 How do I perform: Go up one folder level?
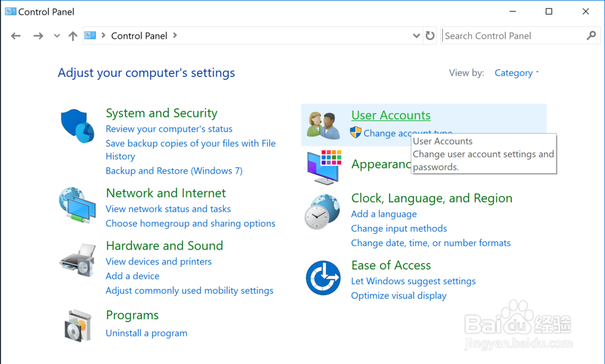73,36
